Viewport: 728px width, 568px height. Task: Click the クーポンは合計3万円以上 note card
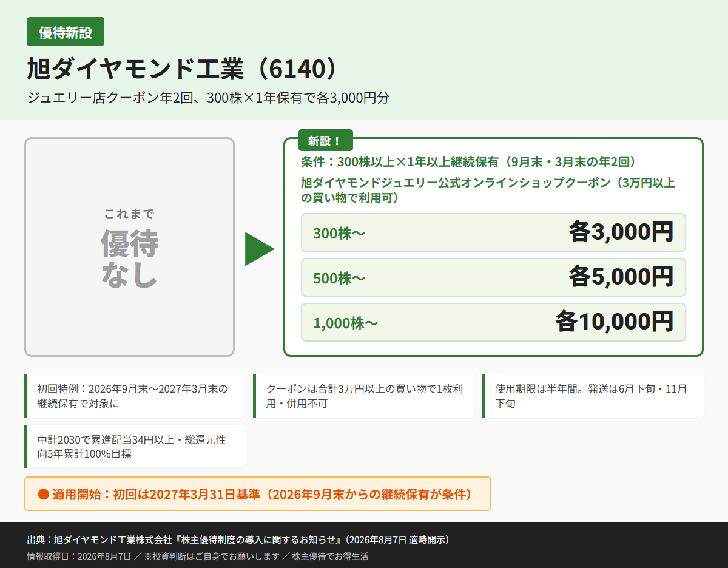364,396
